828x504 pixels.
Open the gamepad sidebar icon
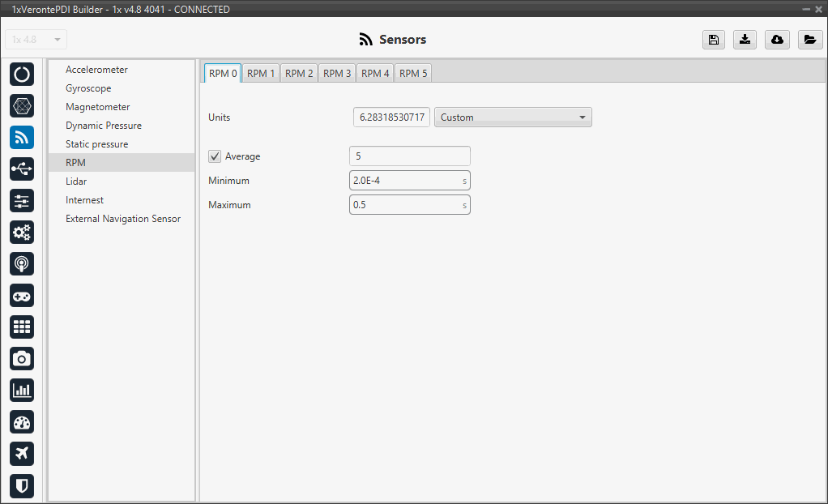coord(22,296)
